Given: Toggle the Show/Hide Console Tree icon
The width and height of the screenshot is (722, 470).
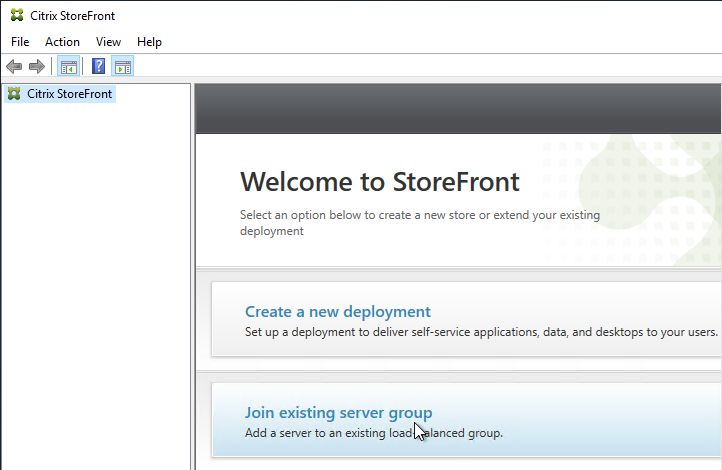Looking at the screenshot, I should (69, 67).
